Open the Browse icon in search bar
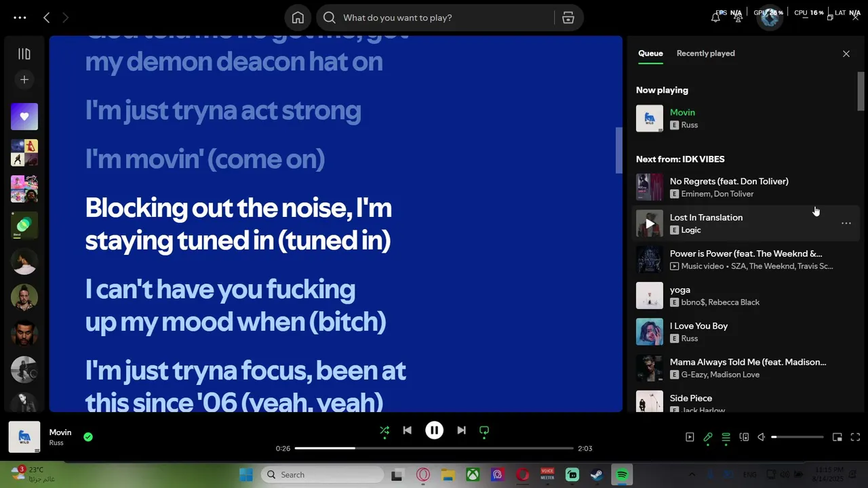Screen dimensions: 868x488 568,18
